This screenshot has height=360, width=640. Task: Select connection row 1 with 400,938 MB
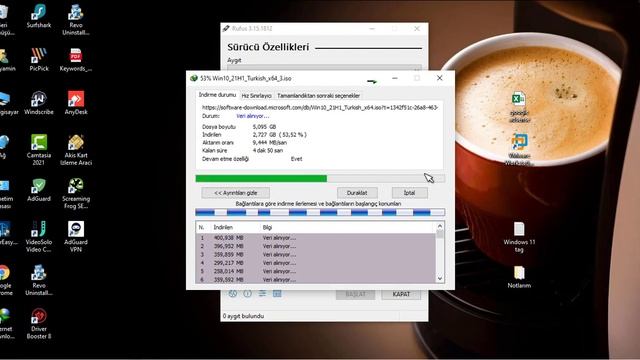pyautogui.click(x=316, y=238)
